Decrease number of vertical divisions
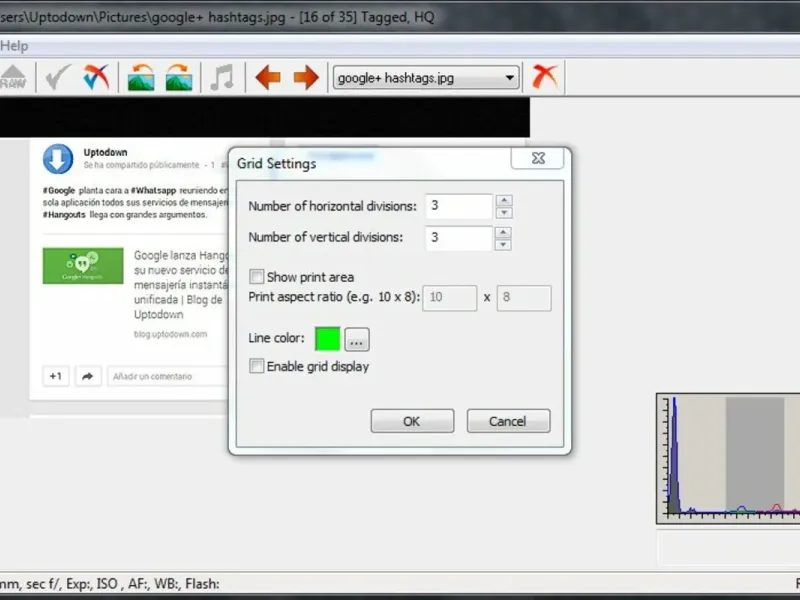 pos(503,245)
